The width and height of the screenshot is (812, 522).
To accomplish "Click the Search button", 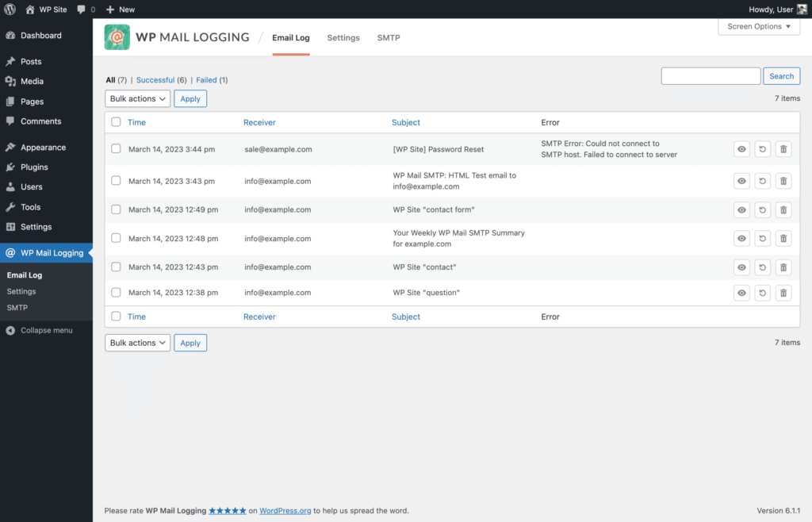I will [781, 75].
